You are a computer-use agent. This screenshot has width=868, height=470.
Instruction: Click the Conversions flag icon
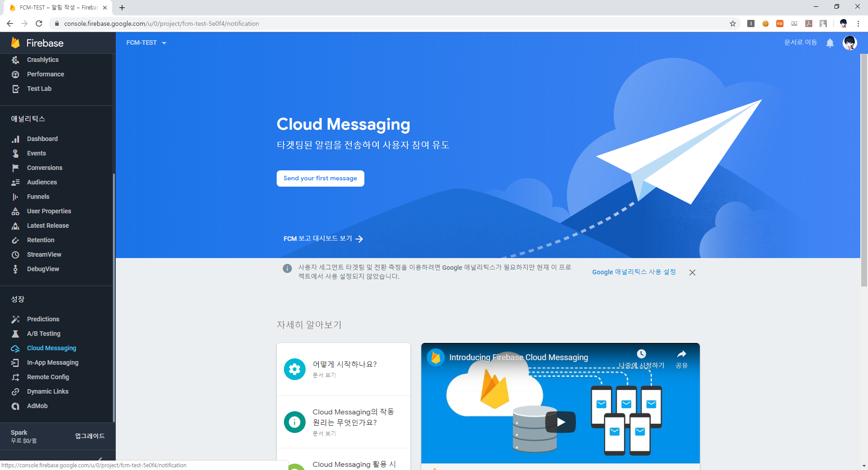coord(15,168)
